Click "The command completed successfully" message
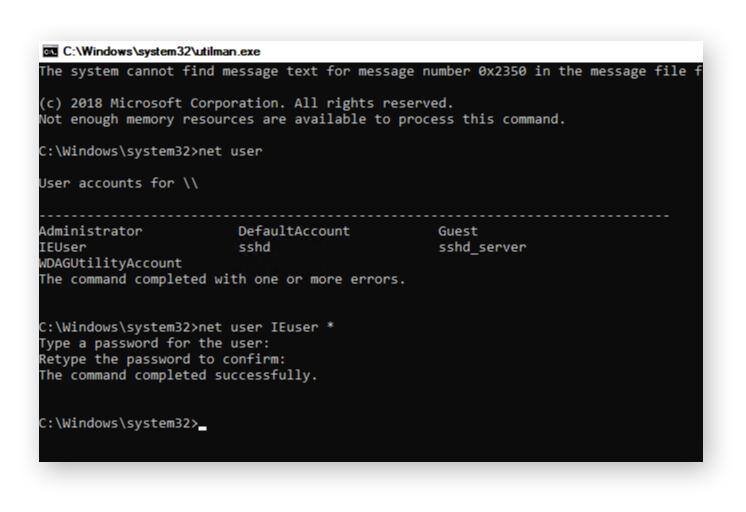 click(177, 375)
